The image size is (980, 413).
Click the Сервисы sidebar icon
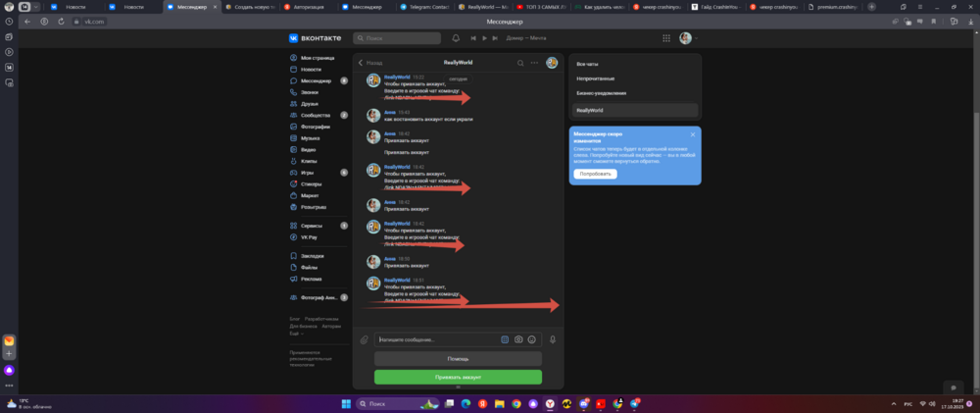294,226
